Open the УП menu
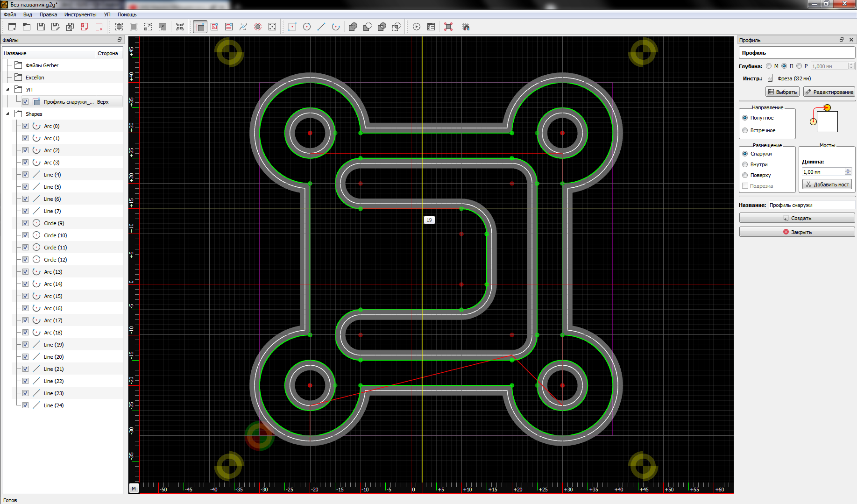This screenshot has height=504, width=857. click(x=107, y=14)
